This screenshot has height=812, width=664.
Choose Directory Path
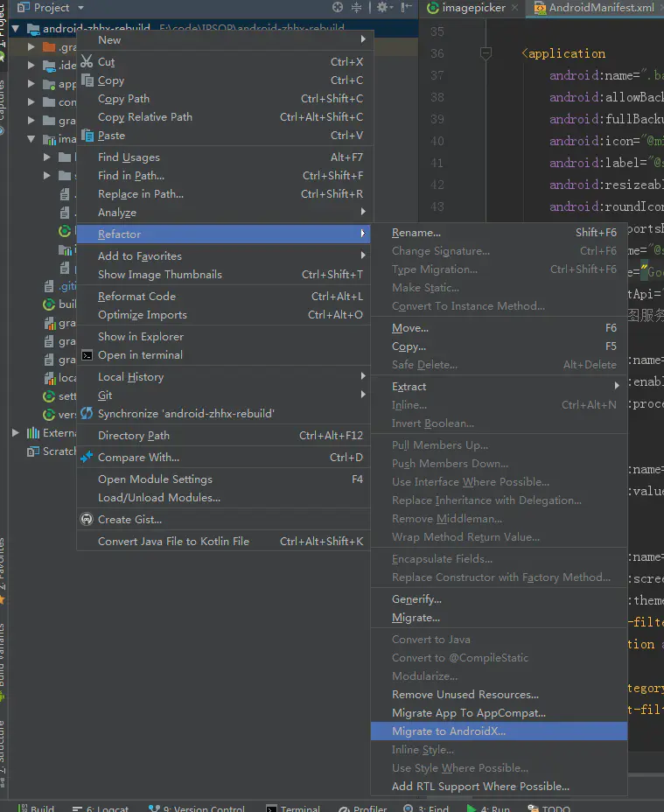pos(224,436)
